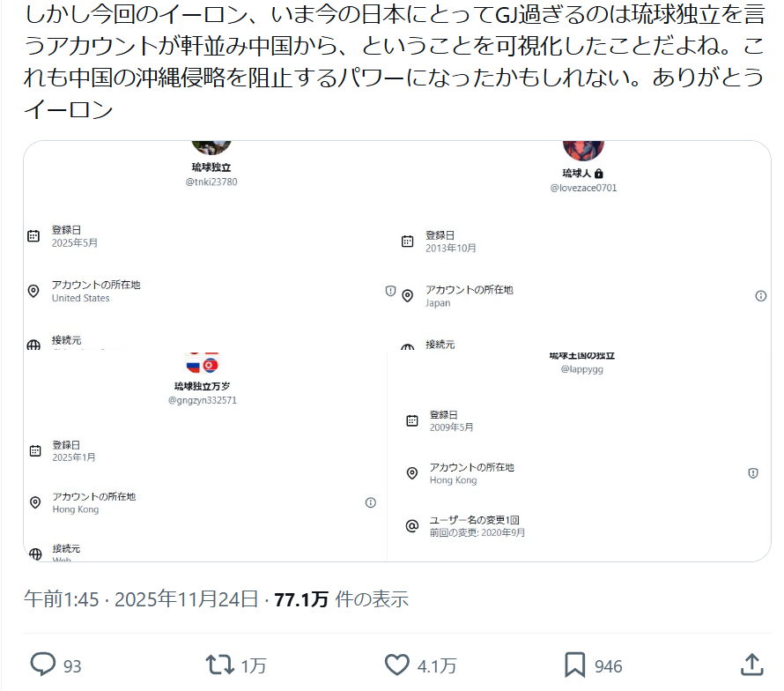Image resolution: width=784 pixels, height=691 pixels.
Task: Click the reply speech bubble icon
Action: click(43, 664)
